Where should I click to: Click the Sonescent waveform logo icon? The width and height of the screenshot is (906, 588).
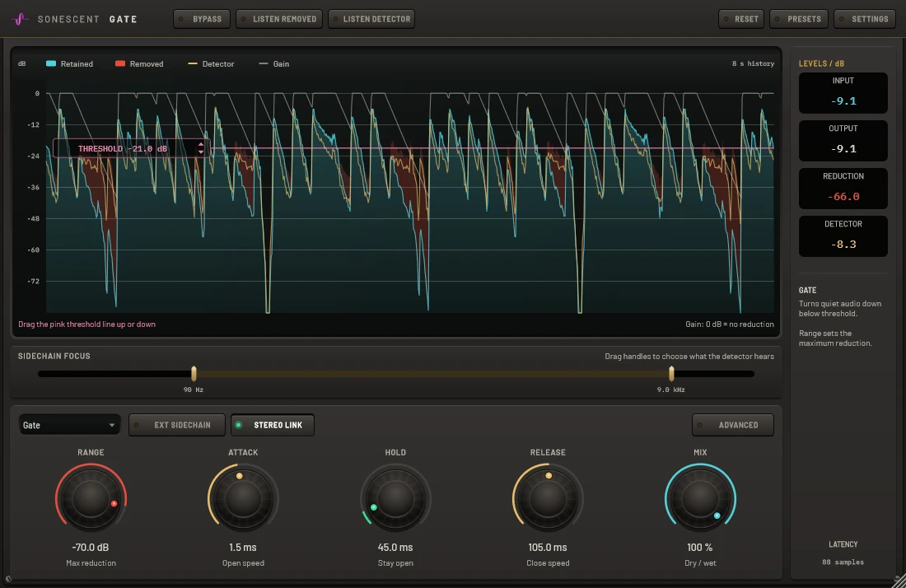click(x=20, y=19)
